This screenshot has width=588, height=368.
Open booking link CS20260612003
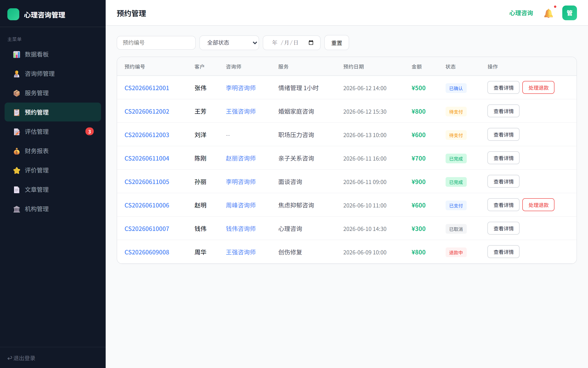pos(147,135)
